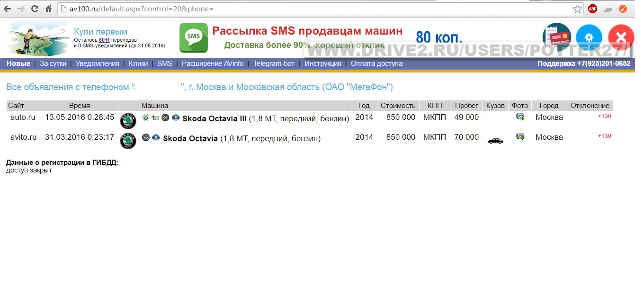Click the 49 000 mileage cell
The height and width of the screenshot is (307, 644).
466,117
